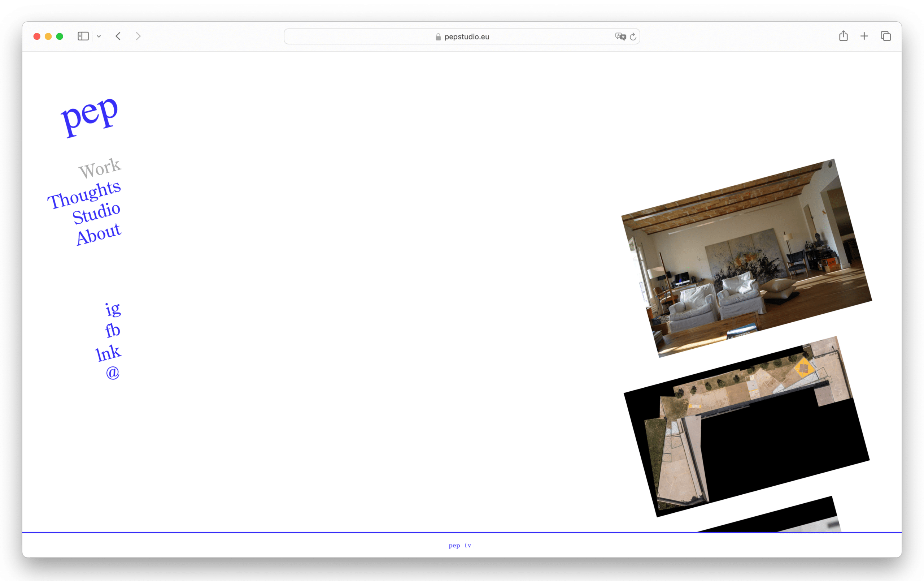Open the fb Facebook link

(112, 330)
